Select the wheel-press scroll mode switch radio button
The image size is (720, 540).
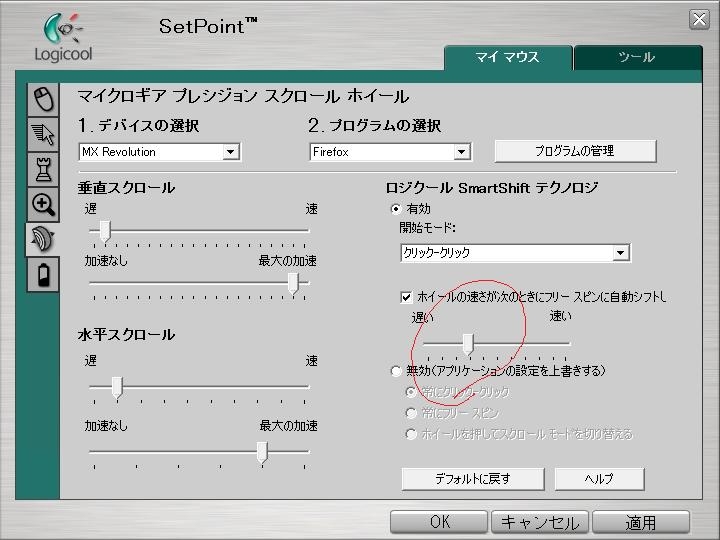(411, 434)
